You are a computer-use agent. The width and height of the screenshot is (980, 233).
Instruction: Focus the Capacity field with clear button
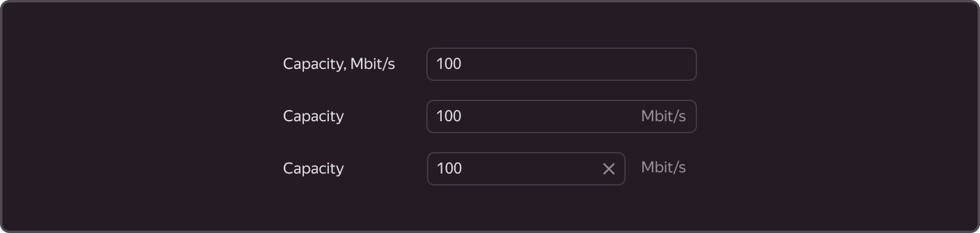pos(526,169)
